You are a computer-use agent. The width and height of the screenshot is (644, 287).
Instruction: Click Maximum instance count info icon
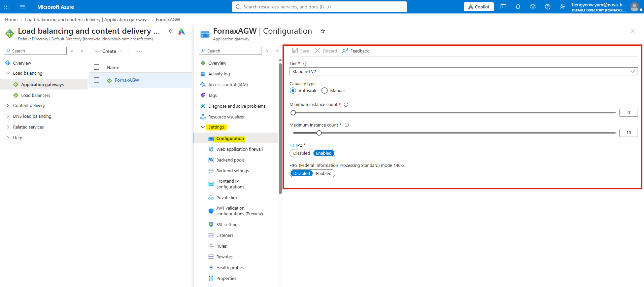[x=347, y=125]
